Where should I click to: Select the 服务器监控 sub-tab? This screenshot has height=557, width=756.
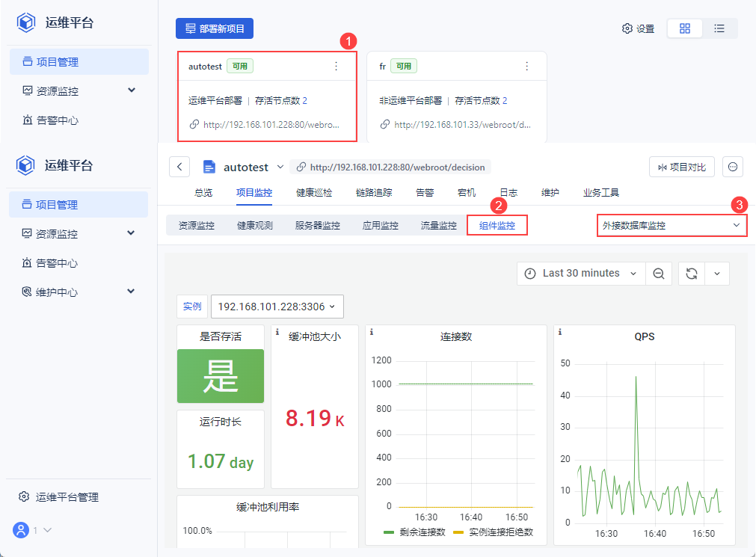click(318, 225)
